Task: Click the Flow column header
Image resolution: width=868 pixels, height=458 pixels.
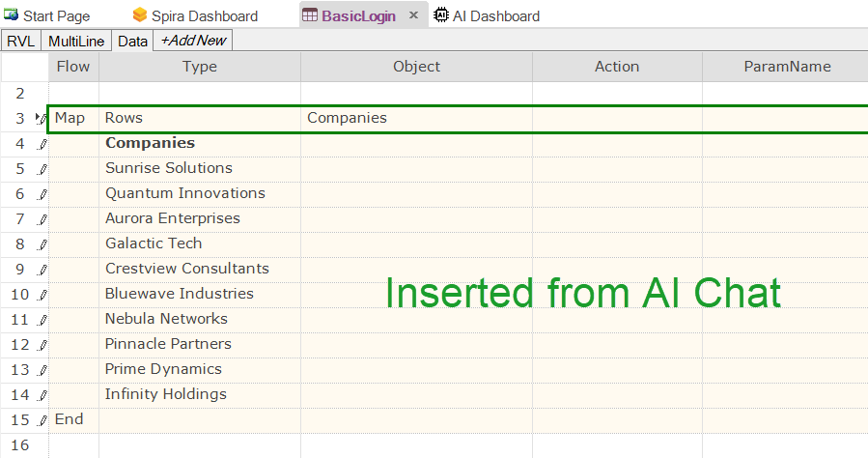Action: click(x=73, y=67)
